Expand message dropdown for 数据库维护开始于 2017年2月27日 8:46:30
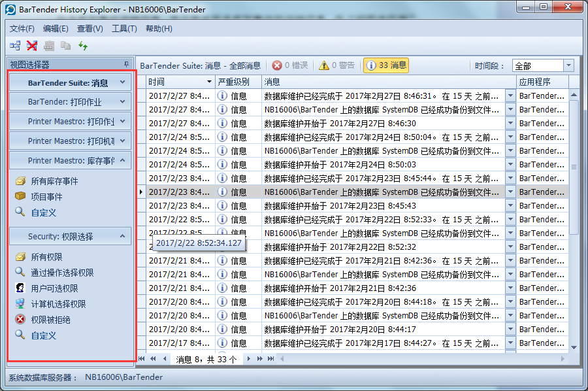The width and height of the screenshot is (588, 391). [x=510, y=123]
